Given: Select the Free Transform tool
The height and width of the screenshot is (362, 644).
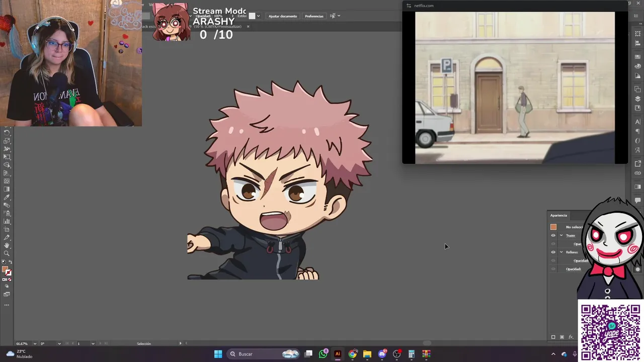Looking at the screenshot, I should pos(7,157).
